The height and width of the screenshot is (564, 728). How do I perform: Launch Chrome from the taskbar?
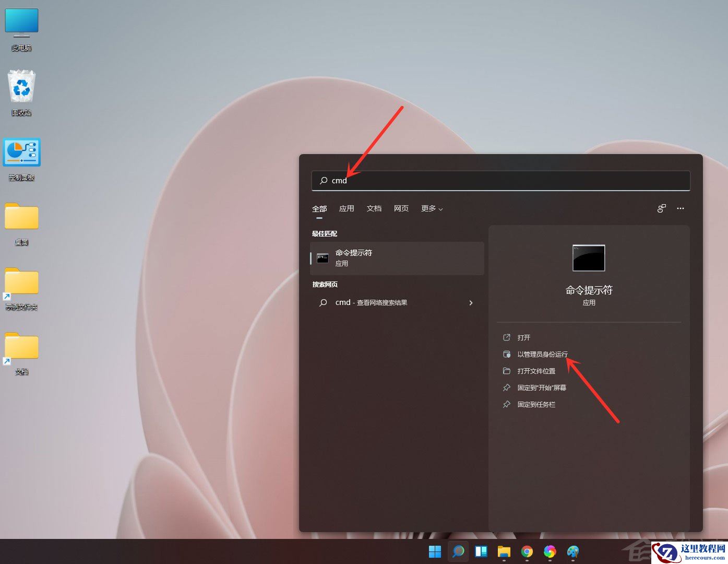527,551
